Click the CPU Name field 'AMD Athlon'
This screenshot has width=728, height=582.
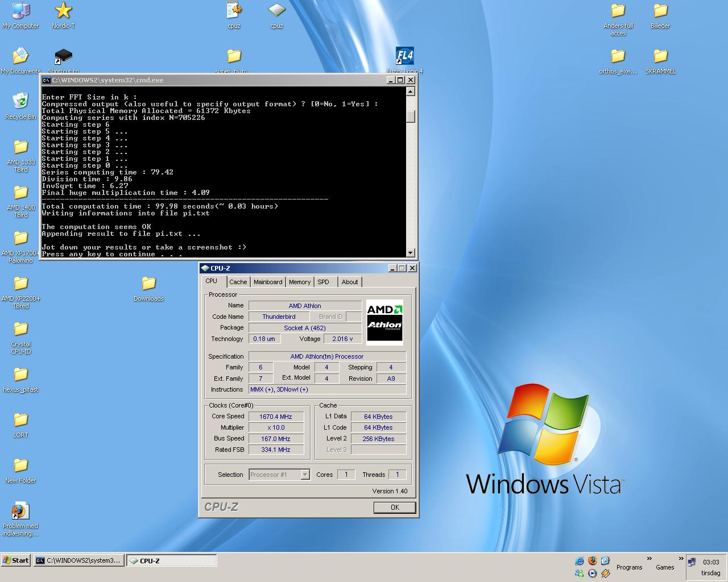(x=305, y=306)
